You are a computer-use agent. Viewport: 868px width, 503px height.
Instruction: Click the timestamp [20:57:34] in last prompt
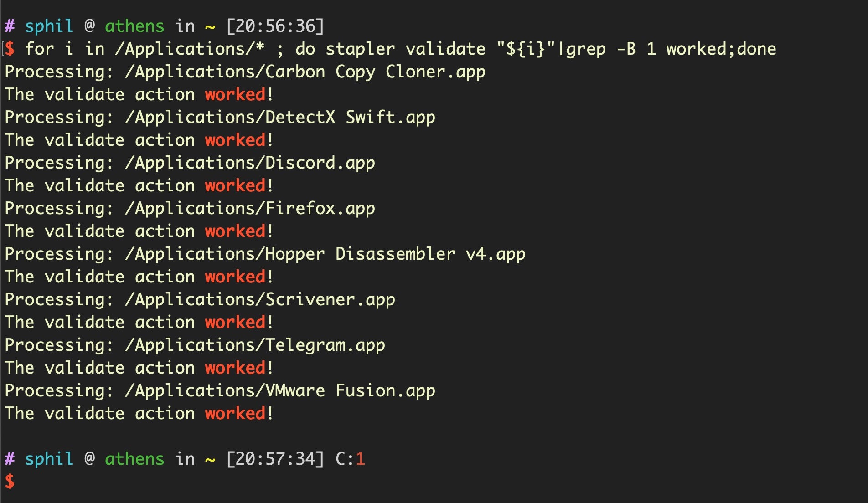click(x=275, y=459)
